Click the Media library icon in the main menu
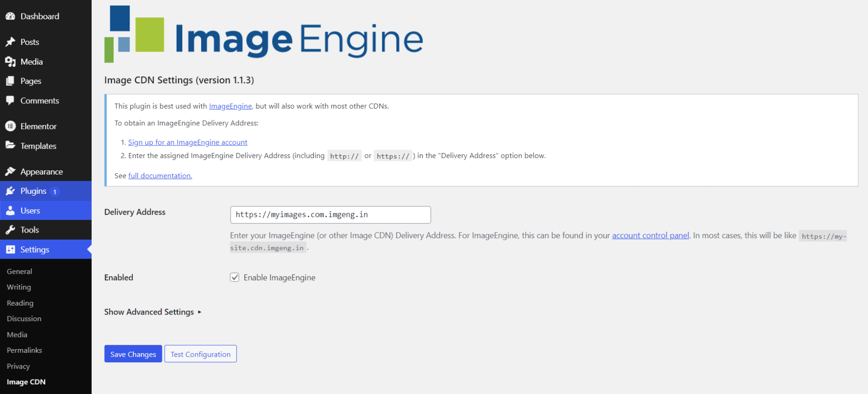 point(10,62)
